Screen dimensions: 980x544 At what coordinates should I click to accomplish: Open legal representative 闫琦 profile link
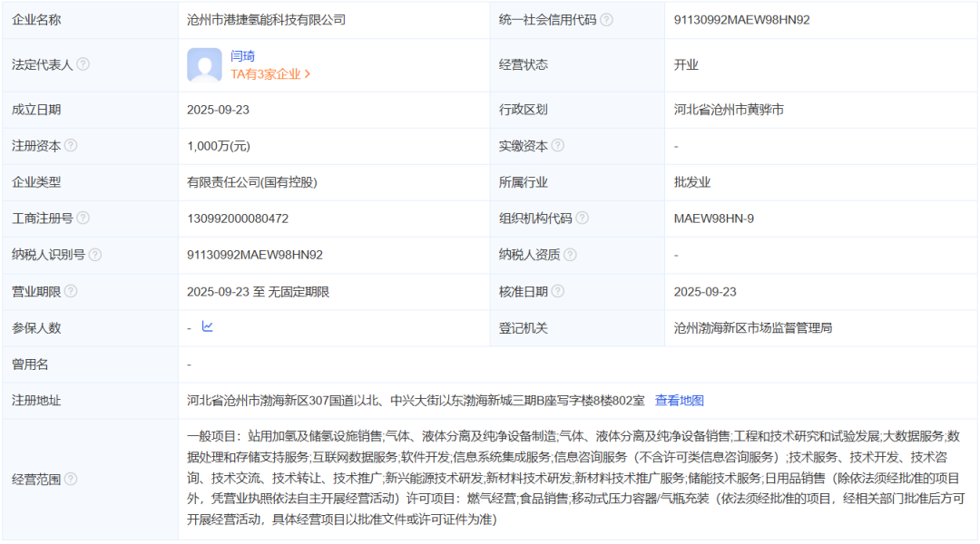tap(242, 56)
